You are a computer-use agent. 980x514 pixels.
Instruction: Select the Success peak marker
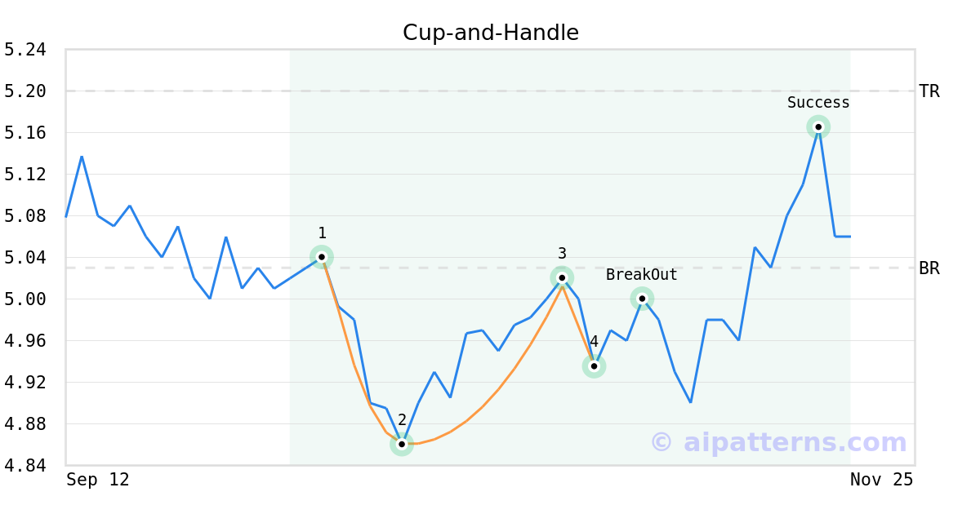[818, 126]
